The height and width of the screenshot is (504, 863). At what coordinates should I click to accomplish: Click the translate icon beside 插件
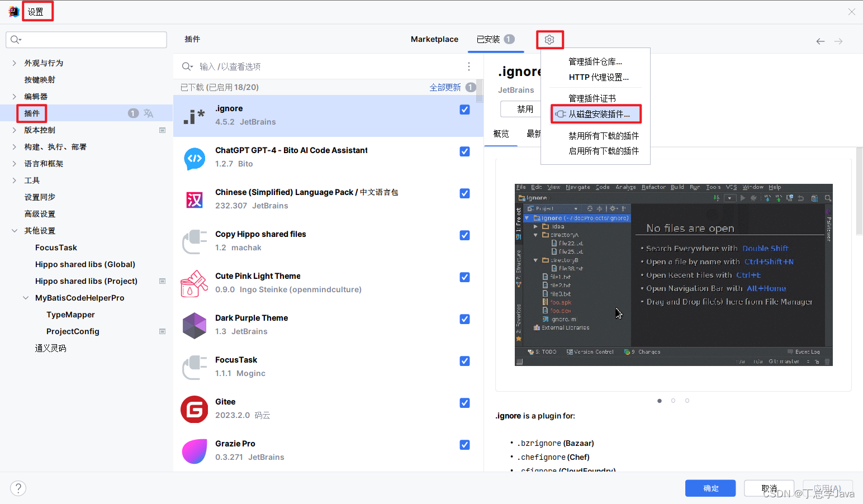point(148,113)
